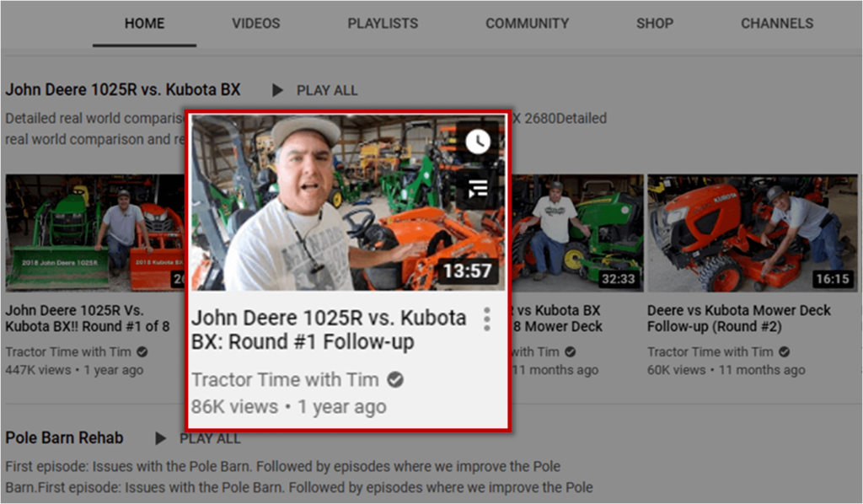Click the 60K views • 11 months ago text
This screenshot has height=504, width=863.
click(x=726, y=370)
